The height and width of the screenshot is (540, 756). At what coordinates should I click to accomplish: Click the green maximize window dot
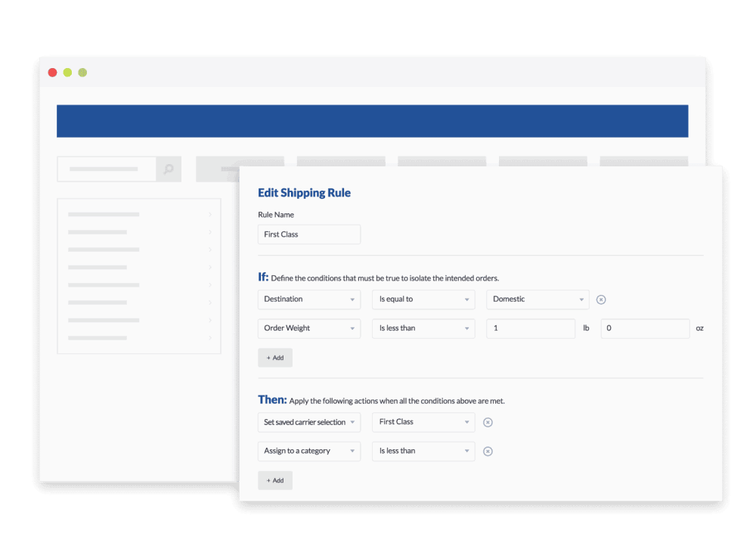(82, 73)
